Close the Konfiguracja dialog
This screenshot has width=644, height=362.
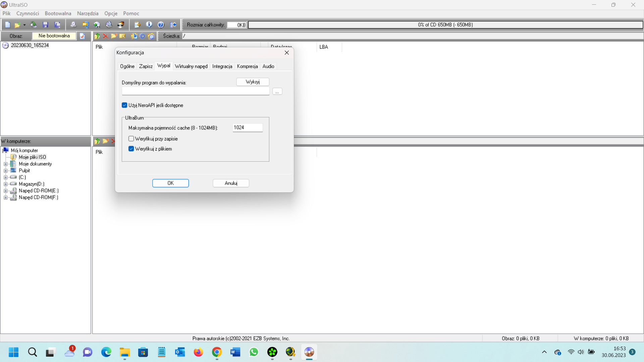pos(287,53)
